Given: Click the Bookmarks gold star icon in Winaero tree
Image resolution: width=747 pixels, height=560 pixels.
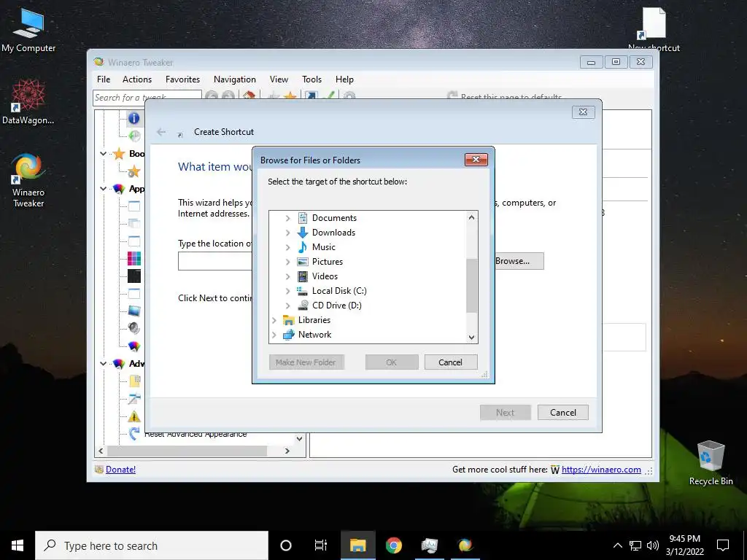Looking at the screenshot, I should 119,154.
